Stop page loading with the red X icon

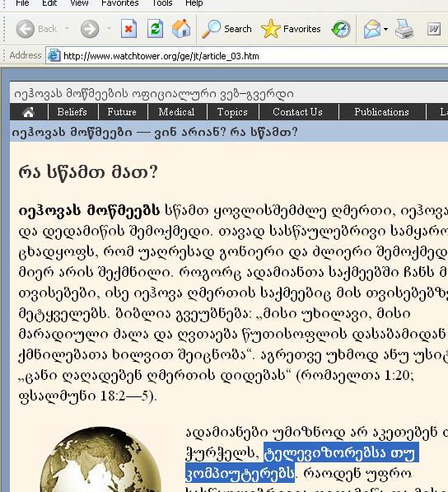(128, 29)
